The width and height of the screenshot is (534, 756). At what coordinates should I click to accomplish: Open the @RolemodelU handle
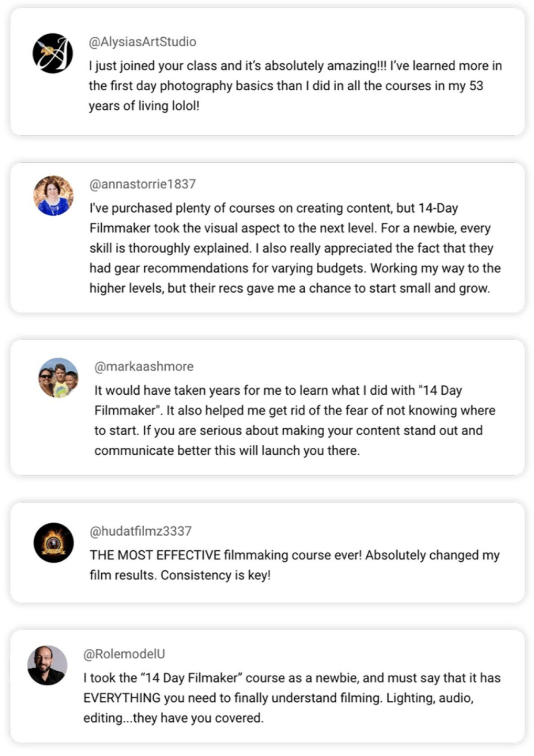click(x=124, y=654)
